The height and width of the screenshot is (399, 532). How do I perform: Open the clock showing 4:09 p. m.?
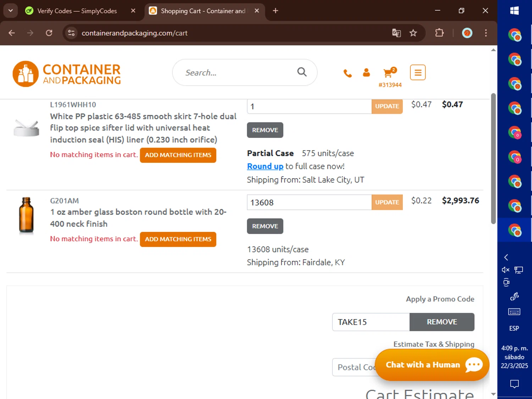point(514,357)
